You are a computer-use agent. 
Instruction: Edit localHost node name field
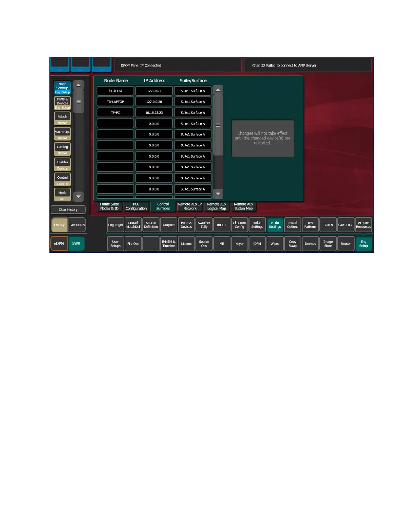coord(116,91)
